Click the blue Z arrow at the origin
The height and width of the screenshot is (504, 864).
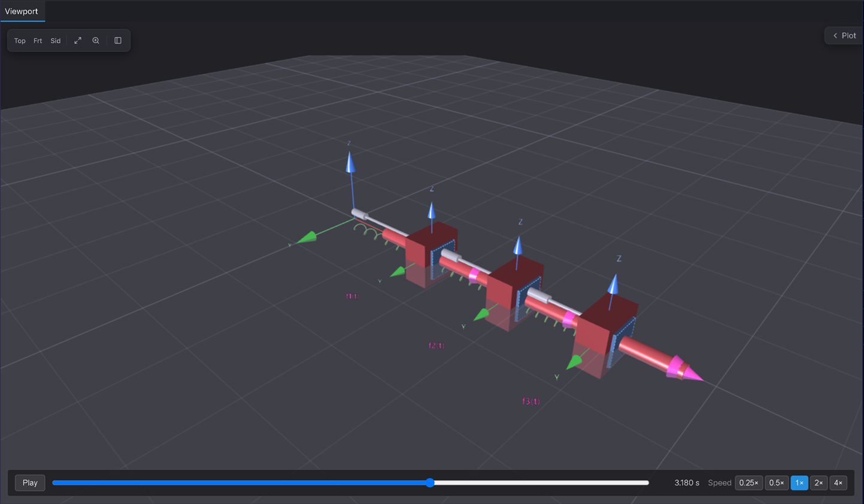(x=350, y=163)
